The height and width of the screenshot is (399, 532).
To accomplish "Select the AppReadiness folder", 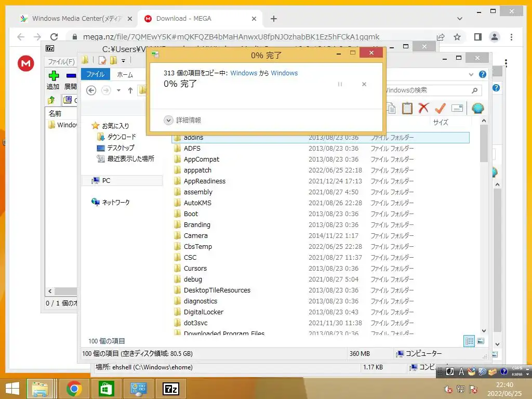I will click(205, 181).
